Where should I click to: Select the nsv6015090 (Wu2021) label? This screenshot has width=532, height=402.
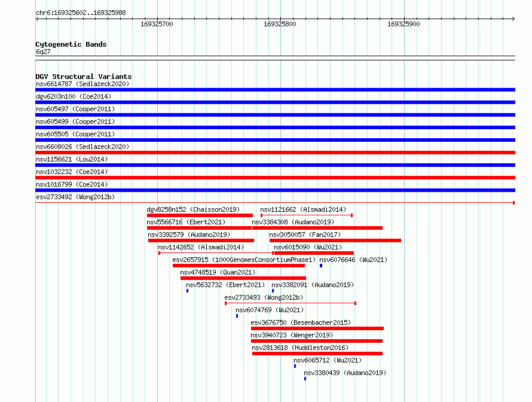tap(308, 247)
